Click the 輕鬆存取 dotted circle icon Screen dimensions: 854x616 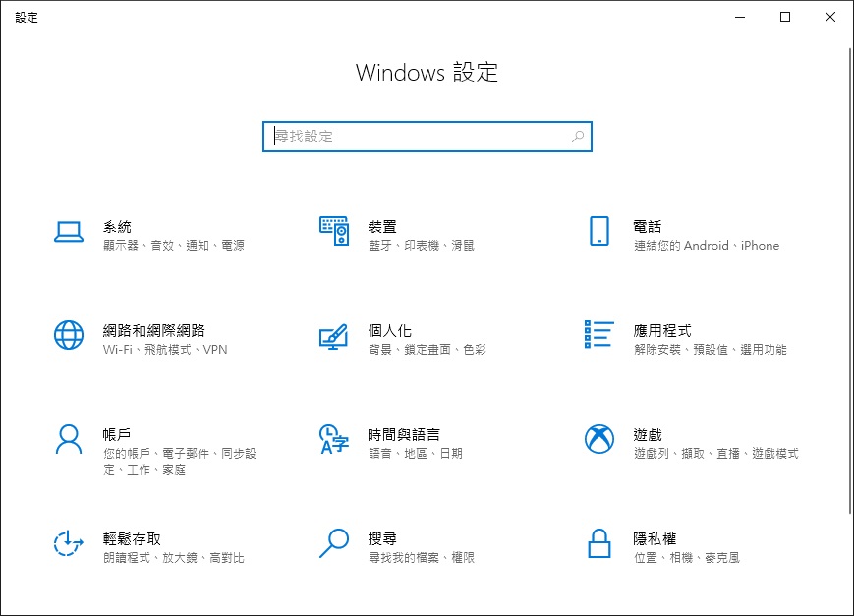coord(68,543)
